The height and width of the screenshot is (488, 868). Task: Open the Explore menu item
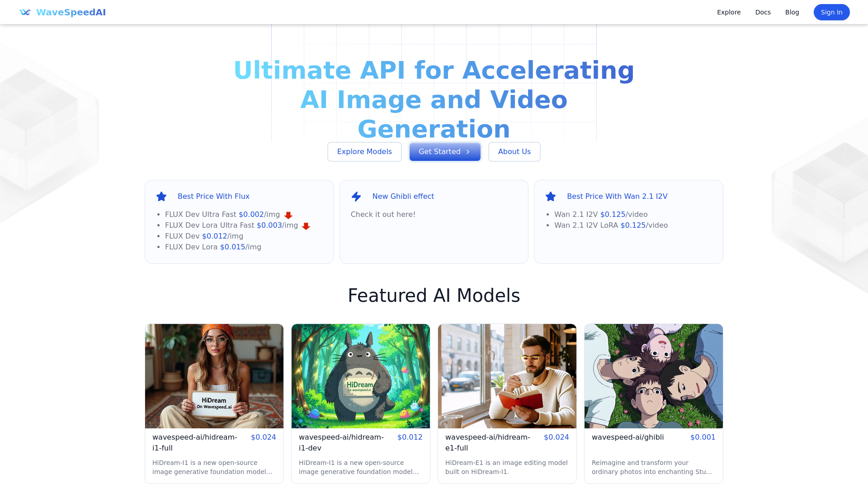point(729,12)
